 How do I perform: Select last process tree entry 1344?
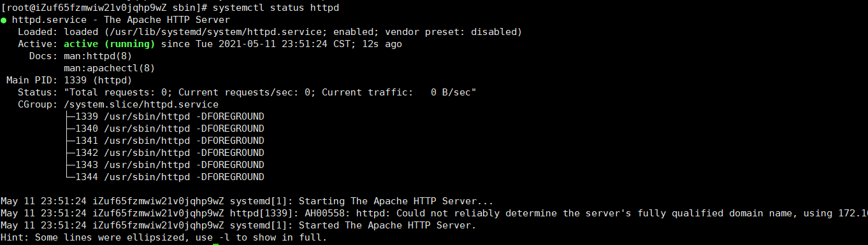(x=165, y=177)
